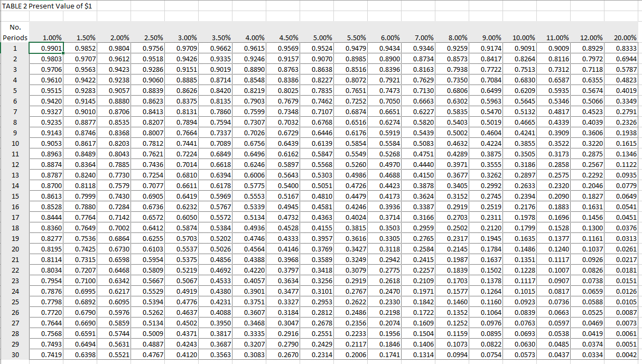Select the cell containing value 0.9901
Screen dimensions: 642x364
tap(52, 48)
